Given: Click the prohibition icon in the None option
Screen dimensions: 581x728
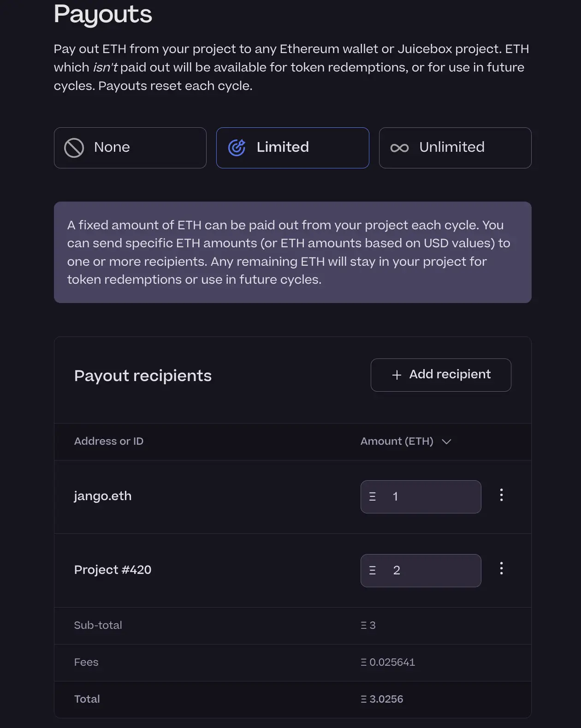Looking at the screenshot, I should (x=75, y=148).
